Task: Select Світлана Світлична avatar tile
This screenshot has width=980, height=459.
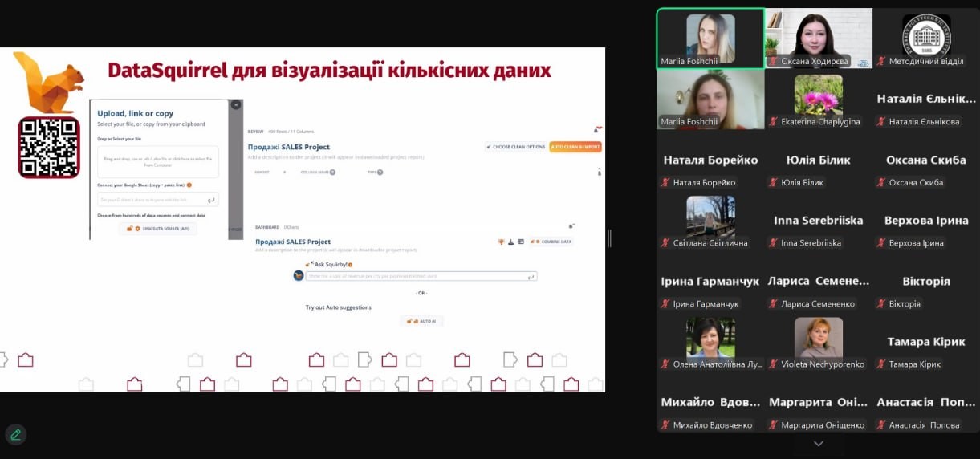Action: click(x=710, y=220)
